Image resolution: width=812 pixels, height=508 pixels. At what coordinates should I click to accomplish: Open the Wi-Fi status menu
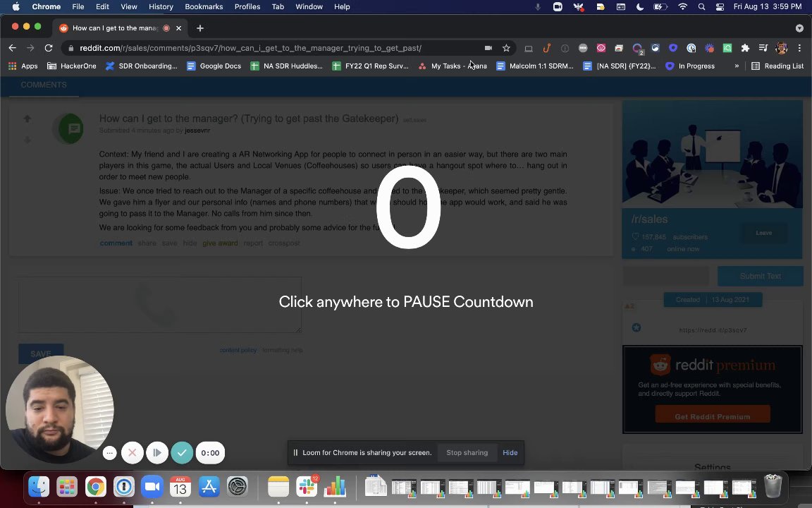coord(682,7)
